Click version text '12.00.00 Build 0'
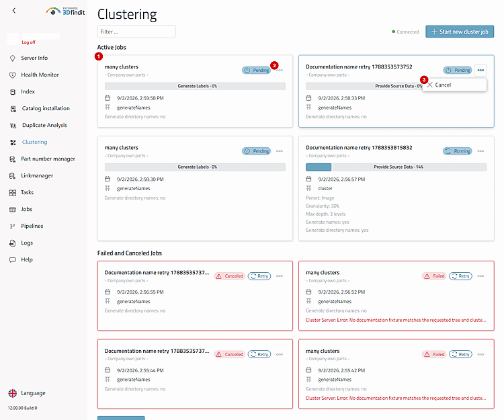 tap(22, 408)
